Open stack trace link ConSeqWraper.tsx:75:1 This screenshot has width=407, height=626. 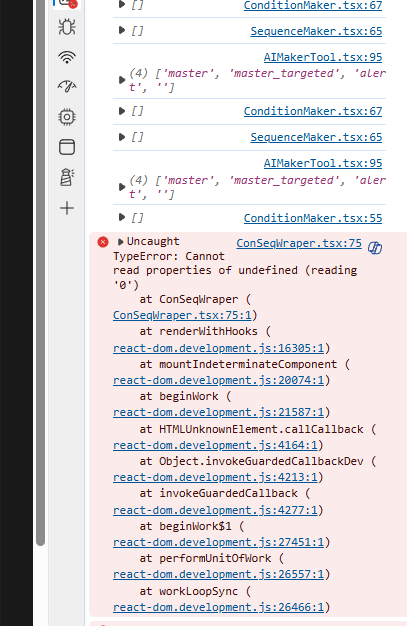[182, 315]
